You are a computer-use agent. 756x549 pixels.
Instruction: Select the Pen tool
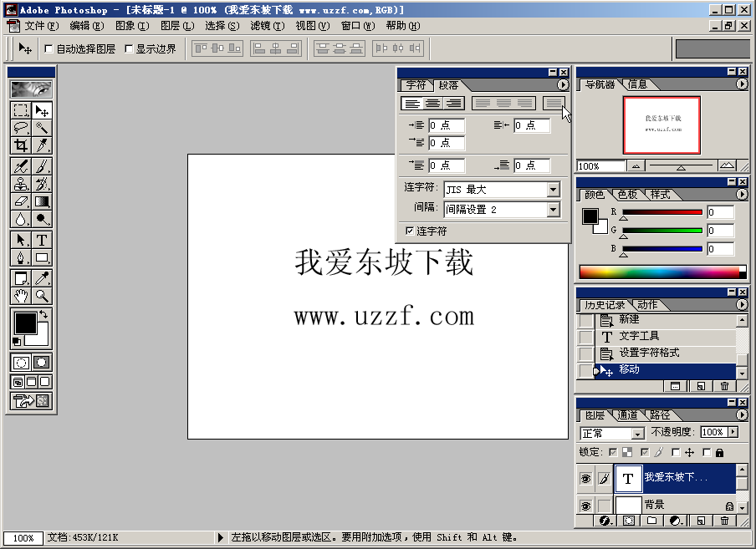pyautogui.click(x=21, y=257)
